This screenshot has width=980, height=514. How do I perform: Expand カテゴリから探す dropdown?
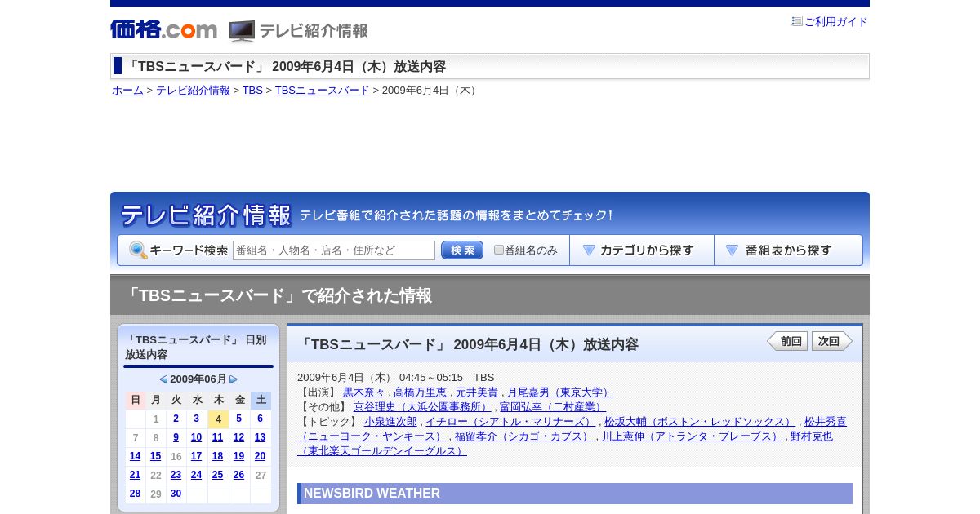point(642,250)
